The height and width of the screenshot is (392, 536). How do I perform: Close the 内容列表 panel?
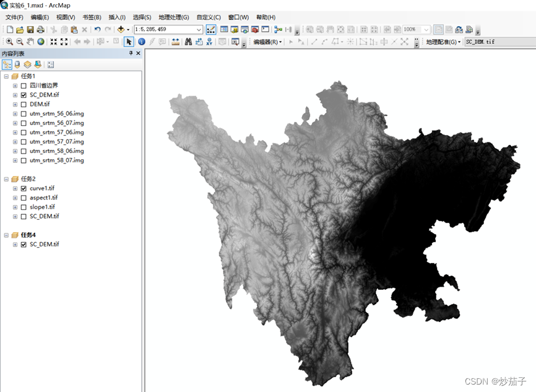(x=138, y=54)
